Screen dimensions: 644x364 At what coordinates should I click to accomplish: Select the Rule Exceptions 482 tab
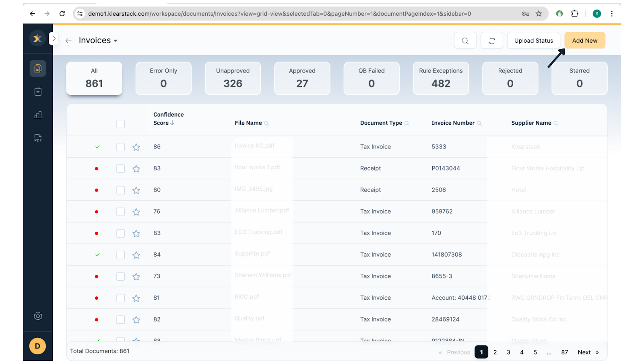(441, 78)
